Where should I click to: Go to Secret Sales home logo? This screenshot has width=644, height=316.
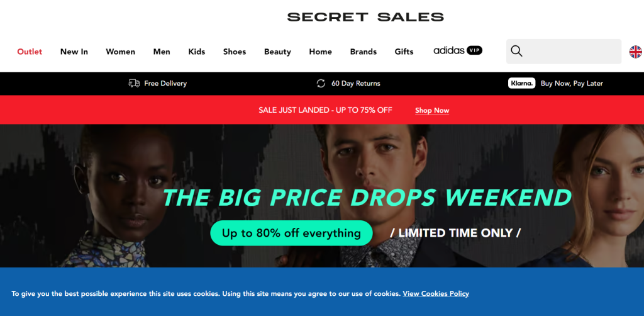(365, 17)
